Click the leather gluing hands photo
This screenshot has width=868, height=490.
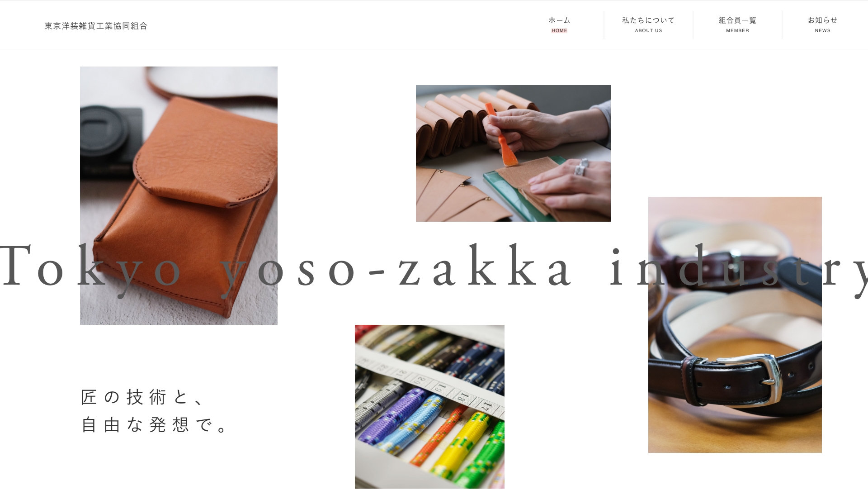513,153
